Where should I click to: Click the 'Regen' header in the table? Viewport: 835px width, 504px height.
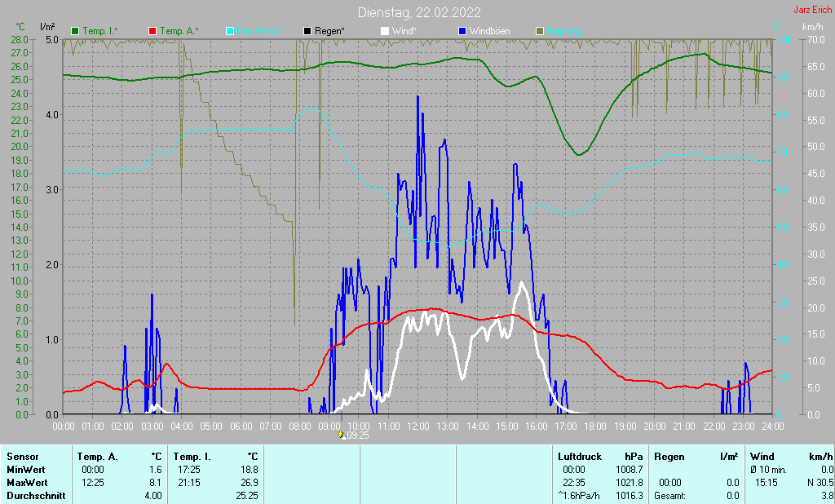click(x=669, y=457)
